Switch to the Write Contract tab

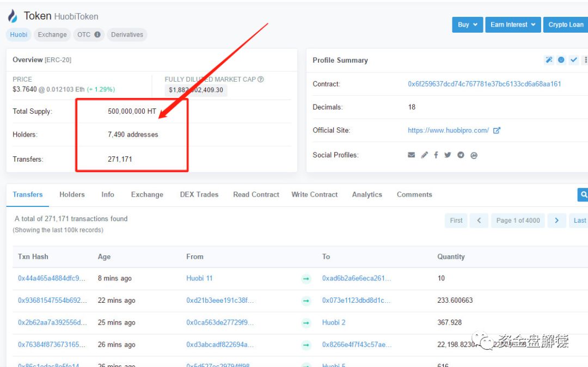315,194
